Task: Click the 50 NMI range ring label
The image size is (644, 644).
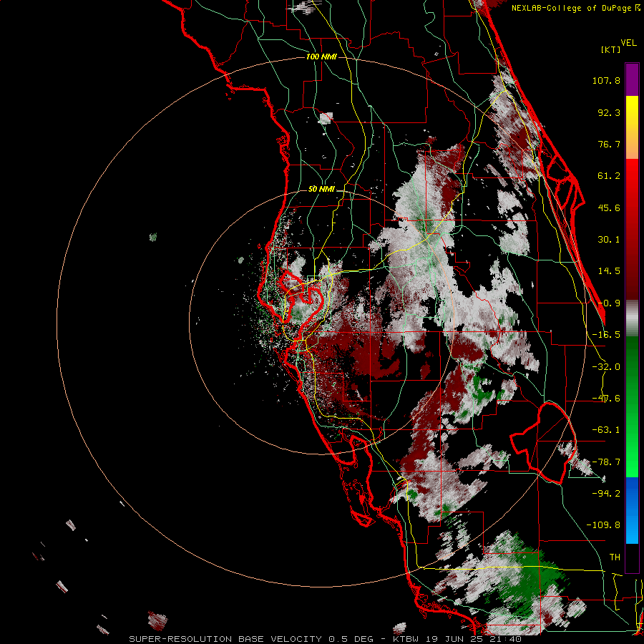Action: click(x=321, y=189)
